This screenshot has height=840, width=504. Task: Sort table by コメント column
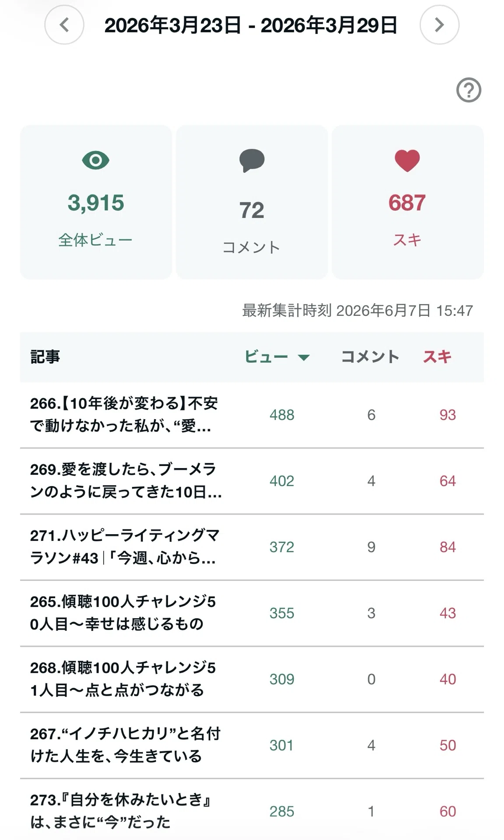pyautogui.click(x=370, y=357)
